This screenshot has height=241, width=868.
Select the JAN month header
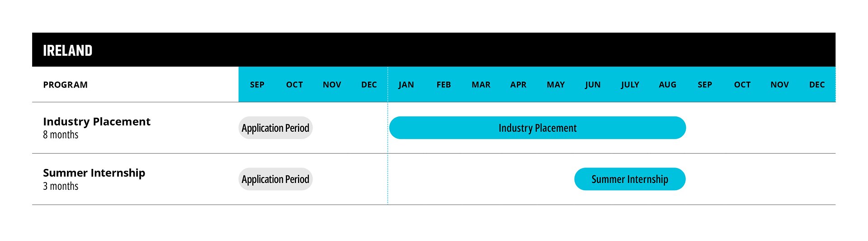pos(406,85)
